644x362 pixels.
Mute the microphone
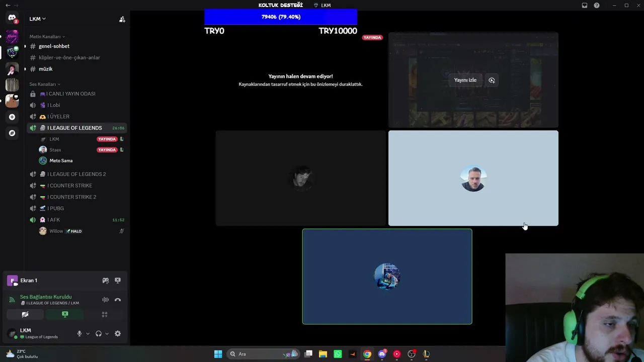pos(79,333)
